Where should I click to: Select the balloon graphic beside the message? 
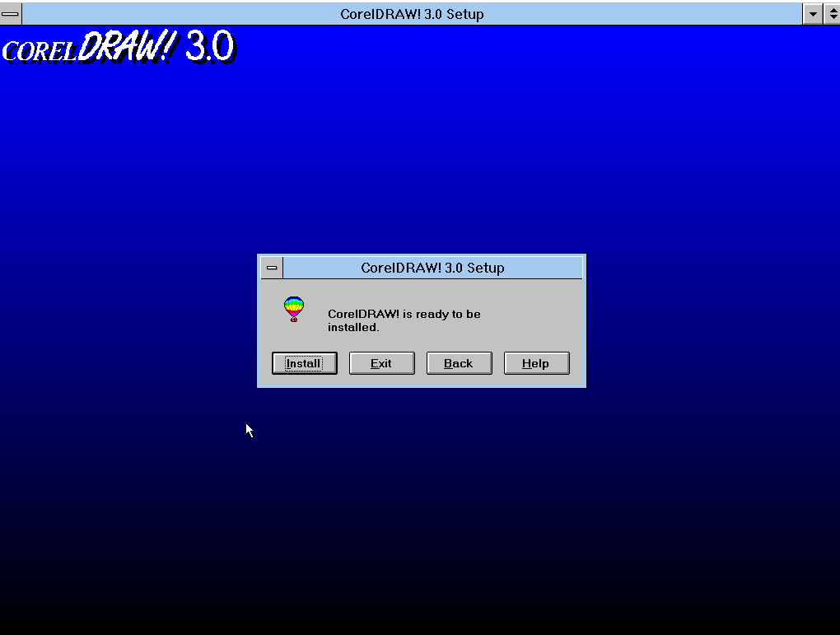pyautogui.click(x=293, y=306)
